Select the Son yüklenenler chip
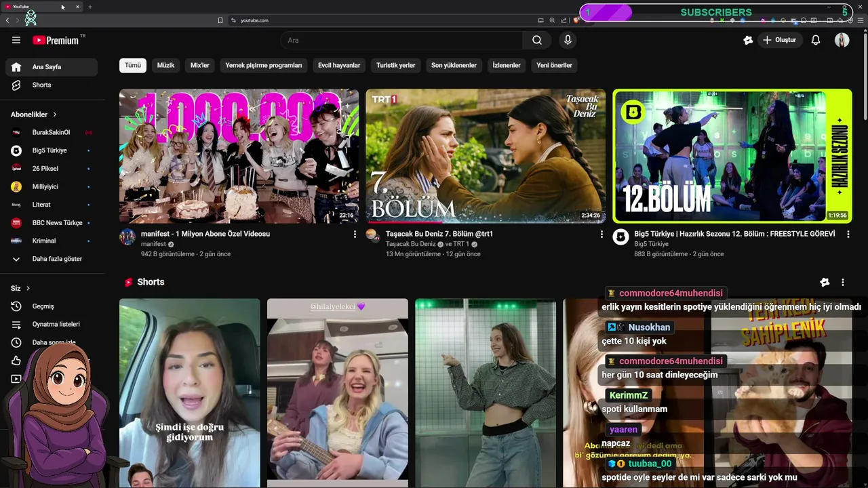 (x=454, y=65)
